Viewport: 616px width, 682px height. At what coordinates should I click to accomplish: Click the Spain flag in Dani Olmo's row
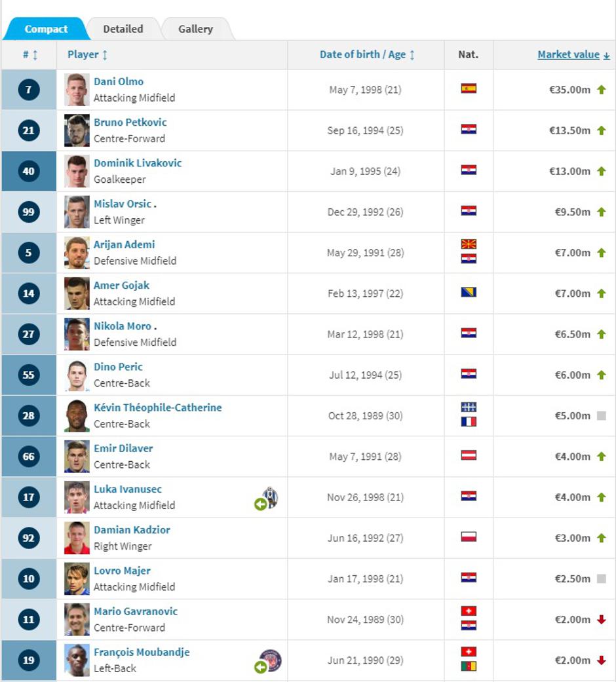tap(468, 88)
